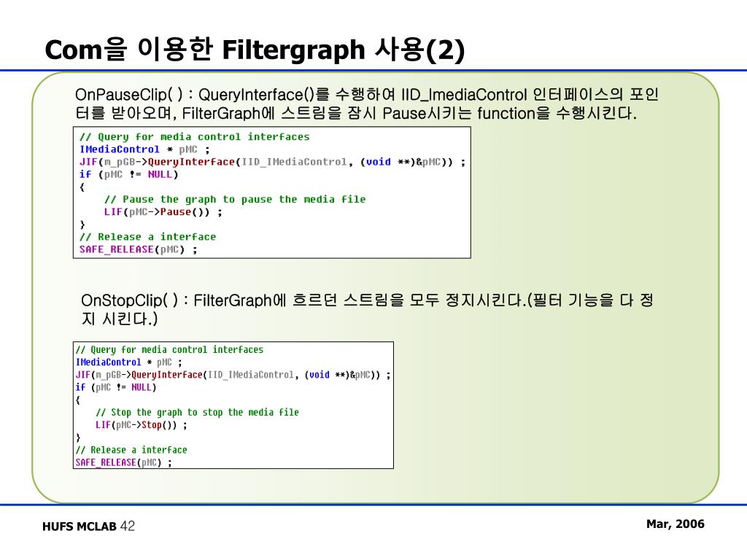This screenshot has height=560, width=747.
Task: Click the comment '// Pause the graph to pause the media file'
Action: coord(235,200)
